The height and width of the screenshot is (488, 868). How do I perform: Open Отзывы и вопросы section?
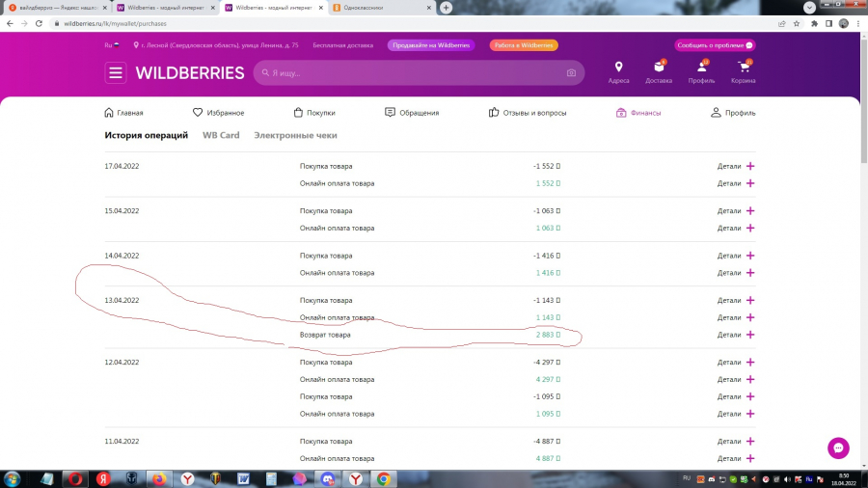tap(527, 113)
